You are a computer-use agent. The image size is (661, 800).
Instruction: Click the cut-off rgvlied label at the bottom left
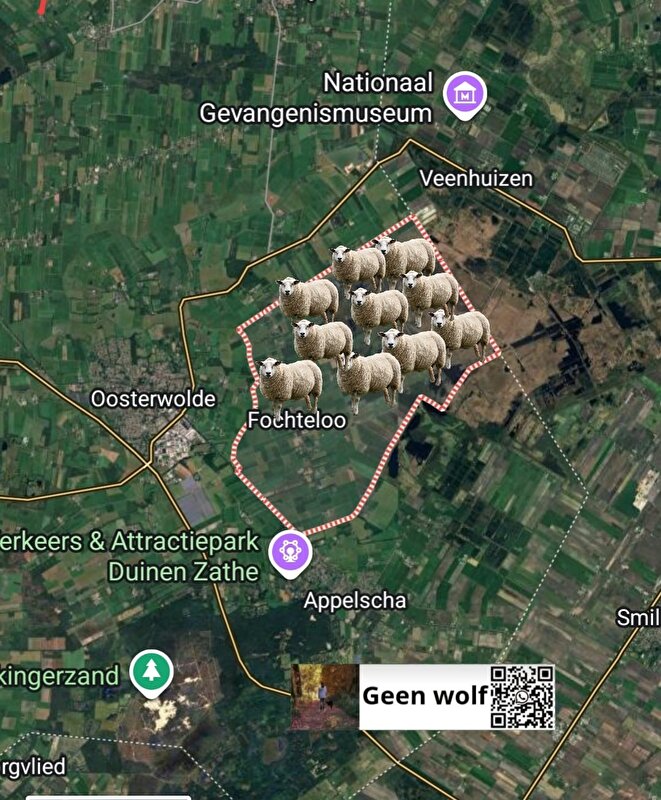coord(33,767)
